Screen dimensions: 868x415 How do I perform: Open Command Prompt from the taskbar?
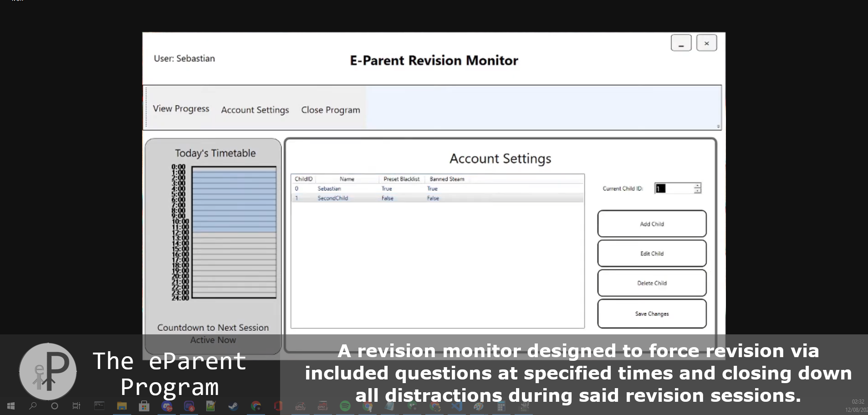click(x=99, y=405)
